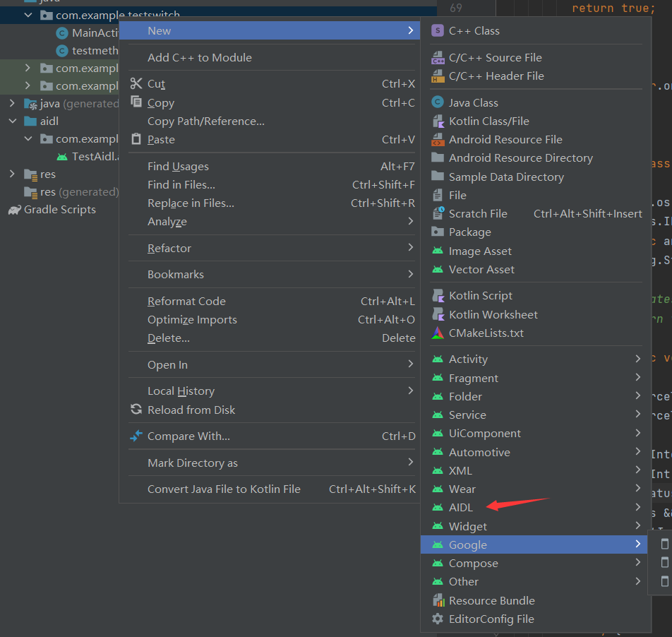The height and width of the screenshot is (637, 672).
Task: Open the Refactor submenu
Action: pyautogui.click(x=169, y=248)
